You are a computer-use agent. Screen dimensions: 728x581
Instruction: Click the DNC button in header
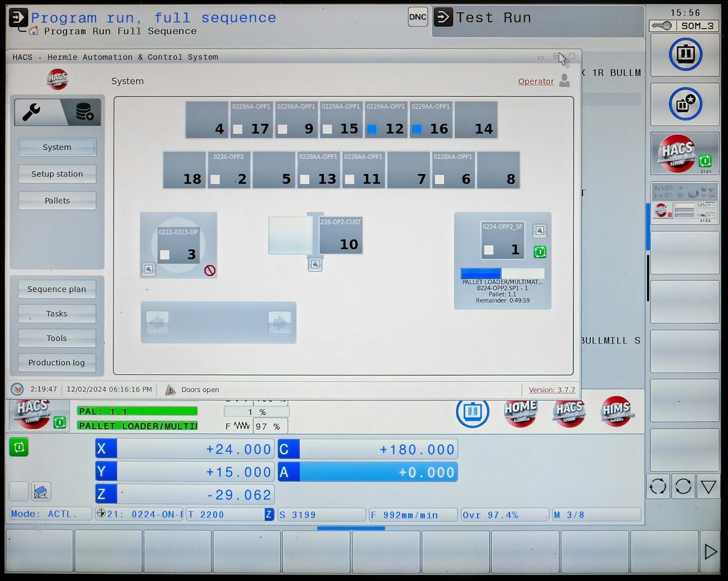click(417, 17)
